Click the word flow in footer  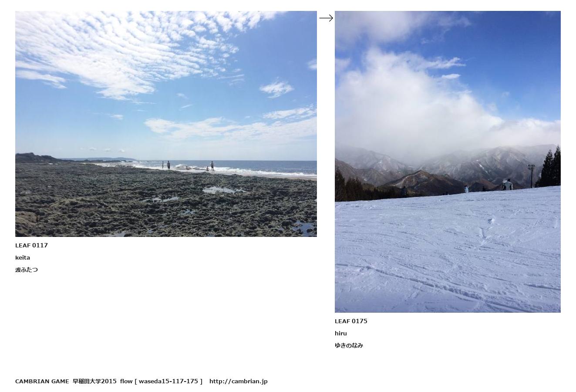coord(126,381)
